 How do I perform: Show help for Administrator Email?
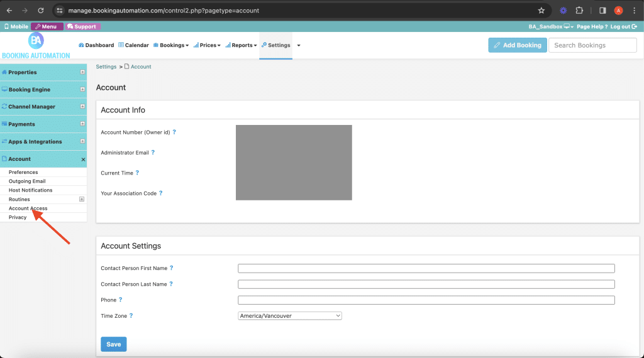pos(153,152)
